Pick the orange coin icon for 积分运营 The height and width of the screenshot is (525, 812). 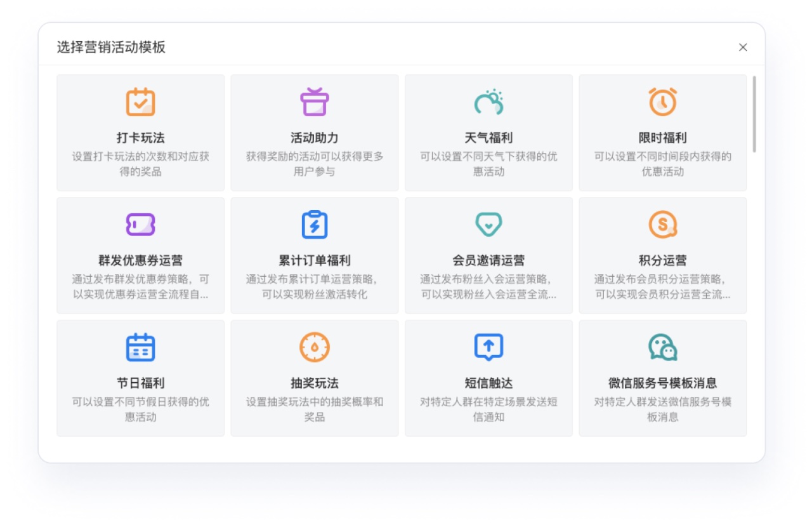(x=662, y=224)
